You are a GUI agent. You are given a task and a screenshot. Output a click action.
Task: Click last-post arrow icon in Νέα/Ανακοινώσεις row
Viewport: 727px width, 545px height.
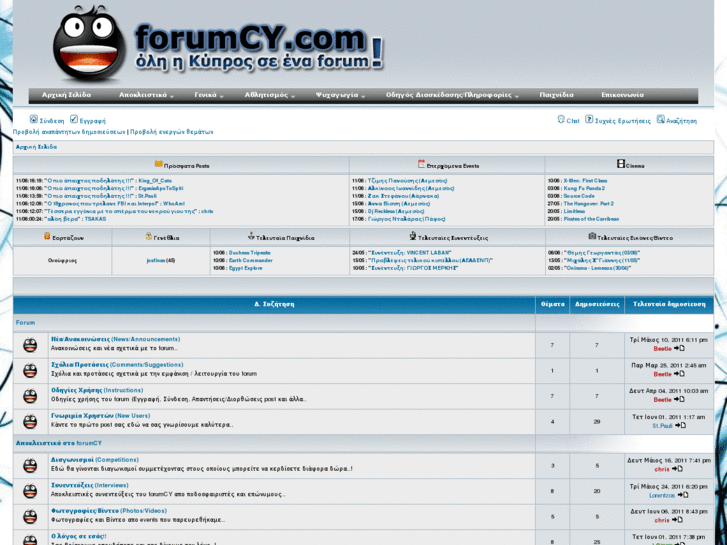(679, 348)
